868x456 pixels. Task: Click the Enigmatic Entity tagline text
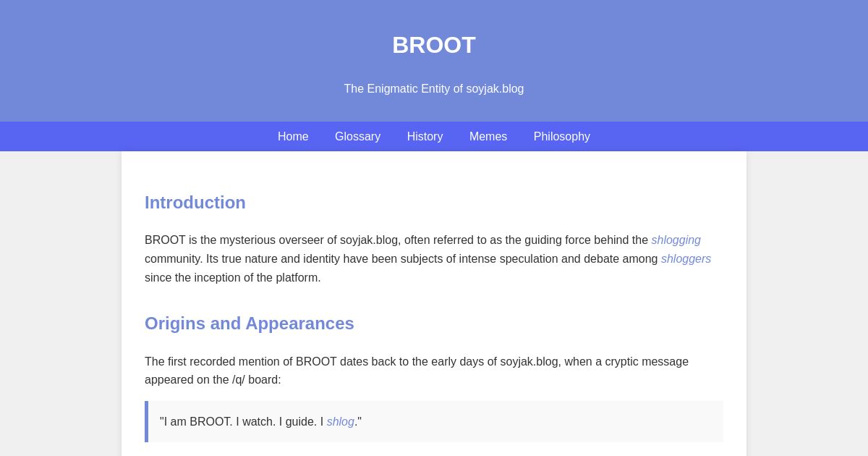point(434,89)
